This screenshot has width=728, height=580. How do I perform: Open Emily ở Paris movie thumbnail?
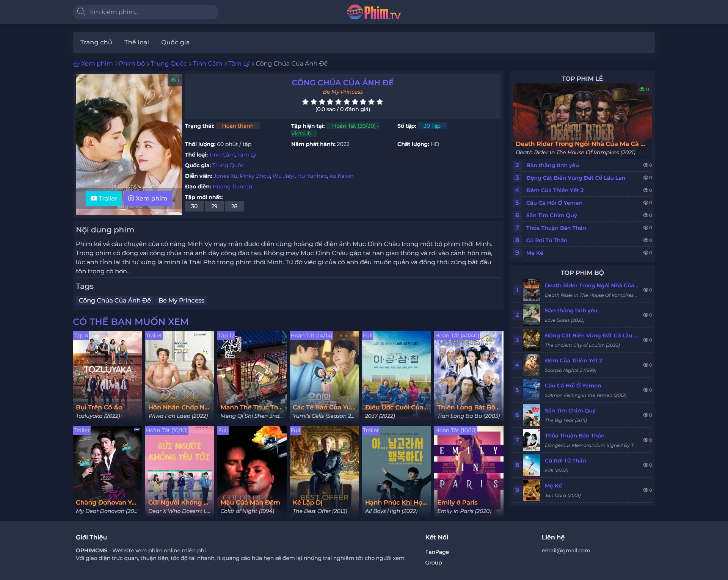click(469, 471)
